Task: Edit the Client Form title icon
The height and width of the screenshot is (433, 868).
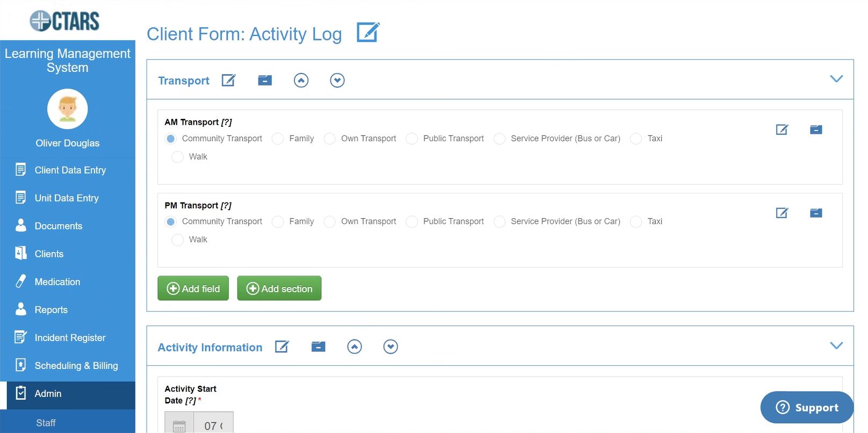Action: click(368, 33)
